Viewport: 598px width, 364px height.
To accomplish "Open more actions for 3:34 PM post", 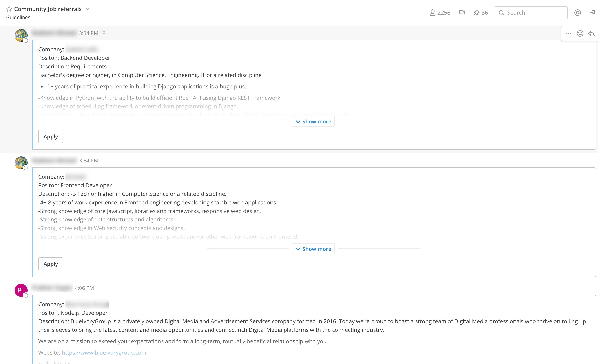I will [568, 33].
